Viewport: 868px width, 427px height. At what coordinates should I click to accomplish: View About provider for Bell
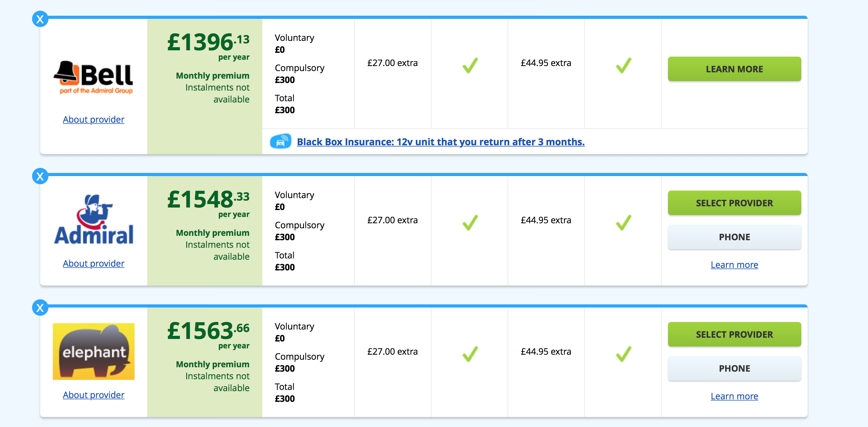pos(93,119)
